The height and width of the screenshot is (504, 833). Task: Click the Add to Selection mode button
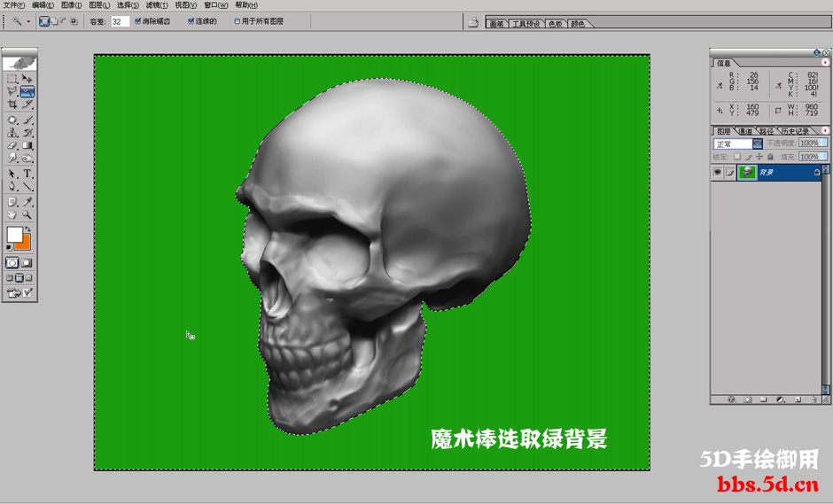[x=54, y=21]
